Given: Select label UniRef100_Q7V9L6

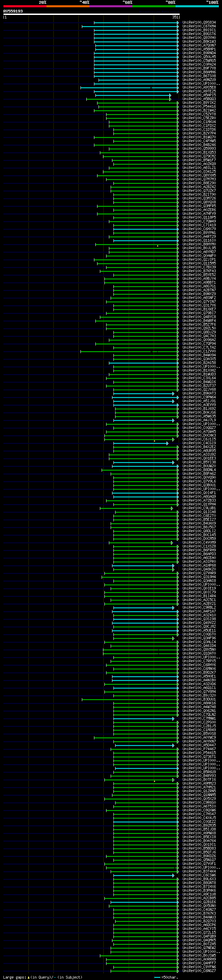Looking at the screenshot, I should pyautogui.click(x=199, y=481).
